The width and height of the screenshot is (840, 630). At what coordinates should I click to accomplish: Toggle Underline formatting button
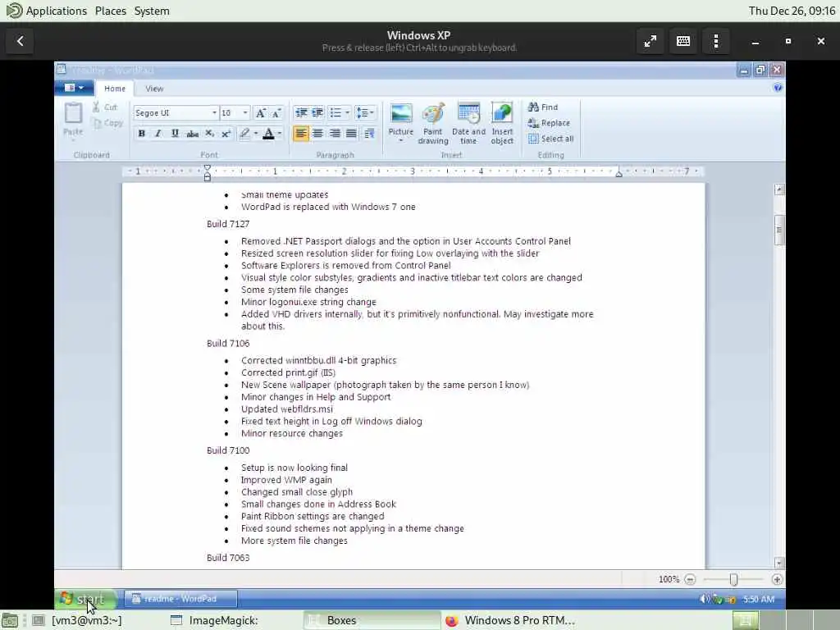coord(175,134)
